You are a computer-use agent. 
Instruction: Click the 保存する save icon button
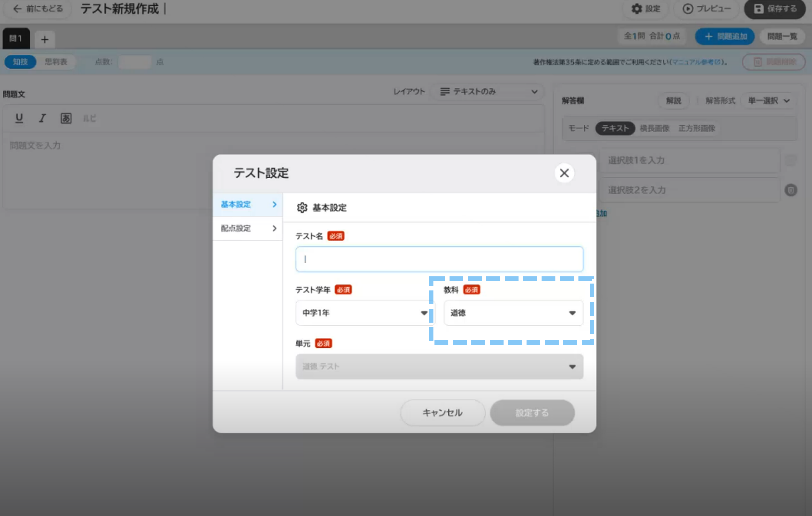775,9
